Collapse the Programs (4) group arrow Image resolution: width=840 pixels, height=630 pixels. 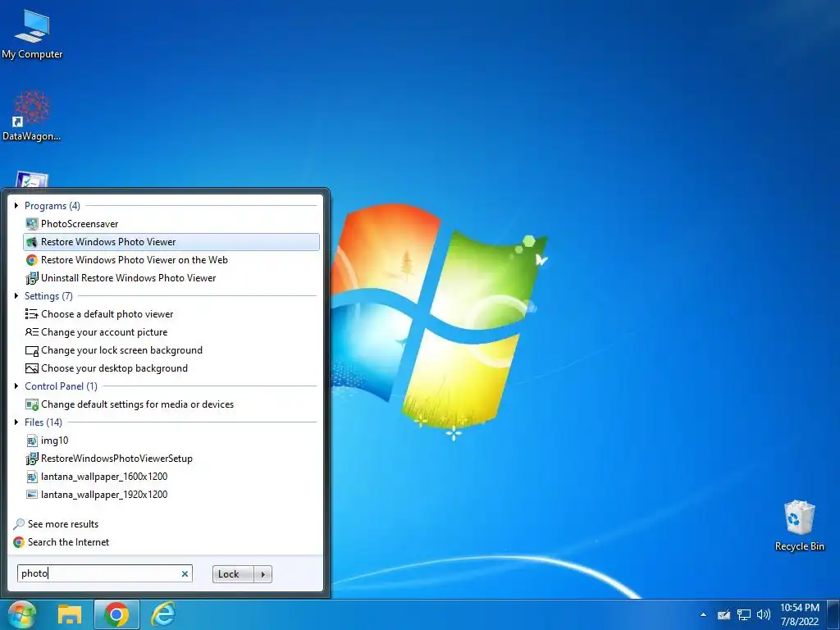[16, 206]
